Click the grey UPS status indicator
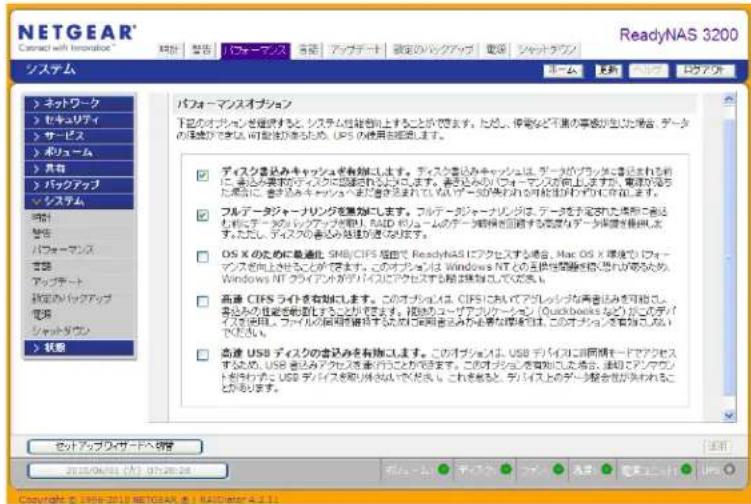751x504 pixels. [729, 469]
